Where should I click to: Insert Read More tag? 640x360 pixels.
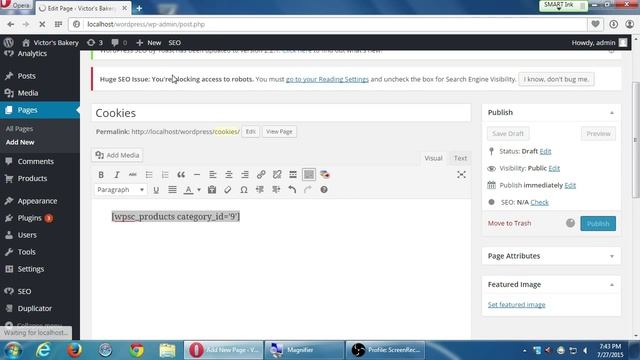point(293,175)
